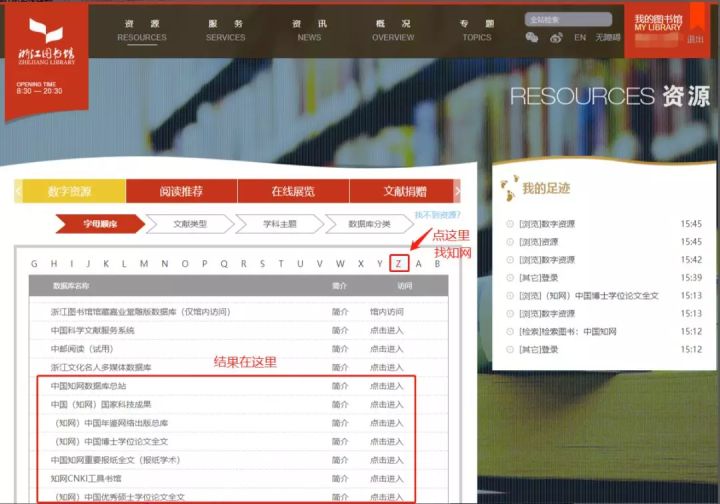Choose the 数据库分类 filter step

coord(369,224)
